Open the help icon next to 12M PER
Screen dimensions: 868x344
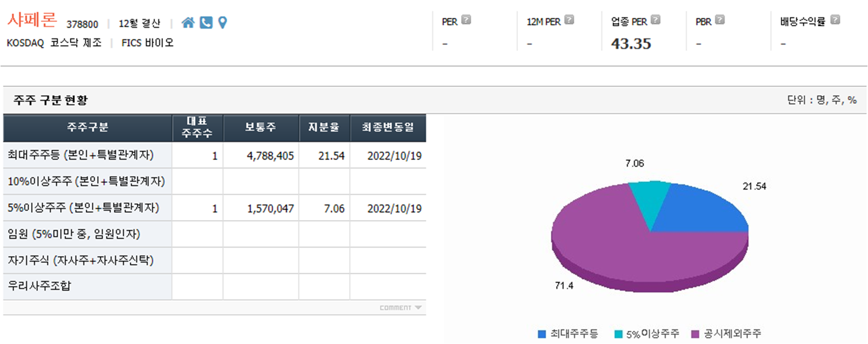point(569,20)
